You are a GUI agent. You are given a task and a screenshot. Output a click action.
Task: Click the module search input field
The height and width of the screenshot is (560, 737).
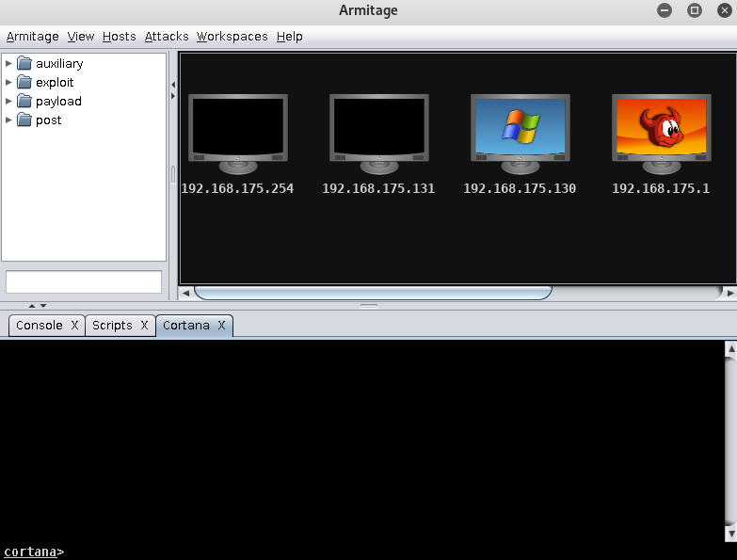tap(84, 281)
